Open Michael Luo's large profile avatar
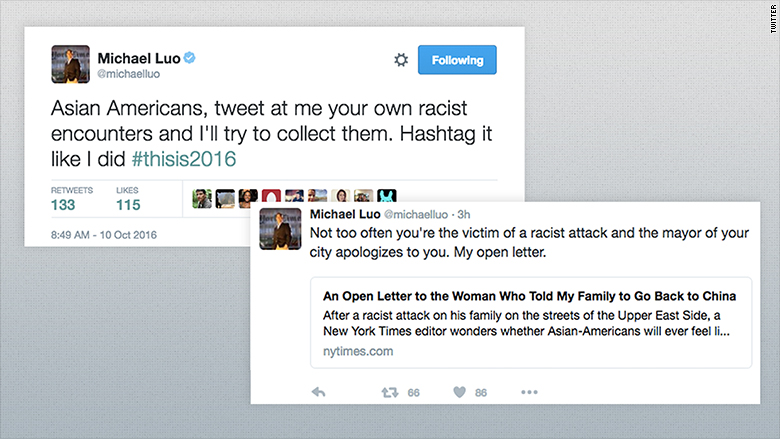Image resolution: width=780 pixels, height=439 pixels. 71,64
